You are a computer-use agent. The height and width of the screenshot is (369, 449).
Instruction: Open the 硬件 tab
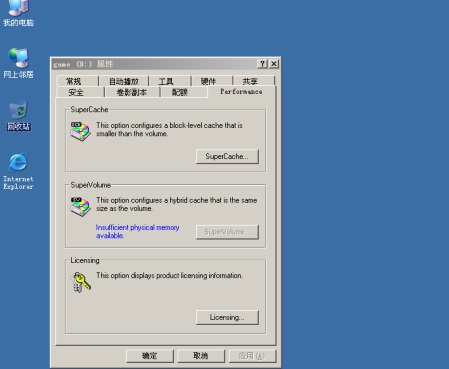[x=212, y=81]
